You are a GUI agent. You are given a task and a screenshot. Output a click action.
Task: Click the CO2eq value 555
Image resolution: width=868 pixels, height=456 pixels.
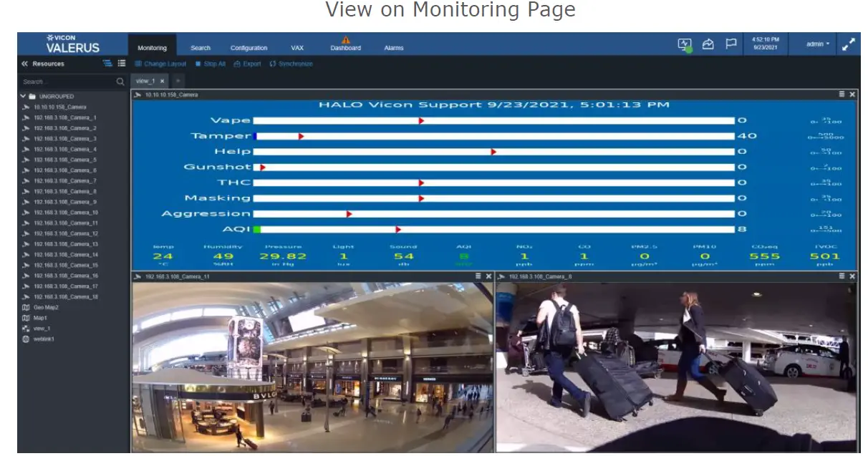764,256
